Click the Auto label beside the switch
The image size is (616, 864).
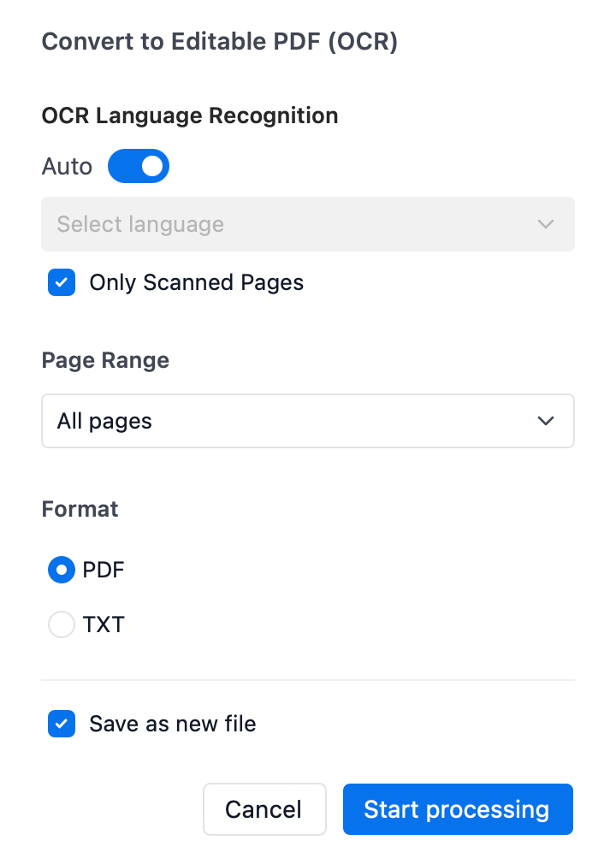67,166
